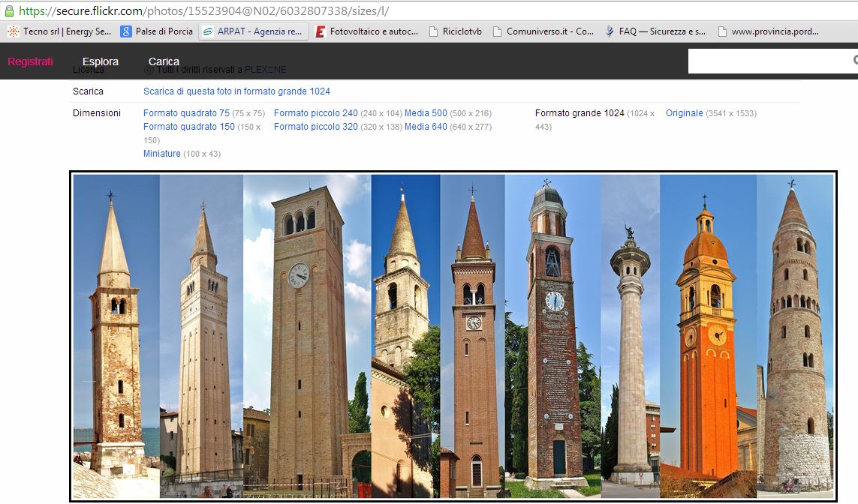Select Formato piccolo 320 size
The width and height of the screenshot is (858, 504).
[316, 127]
